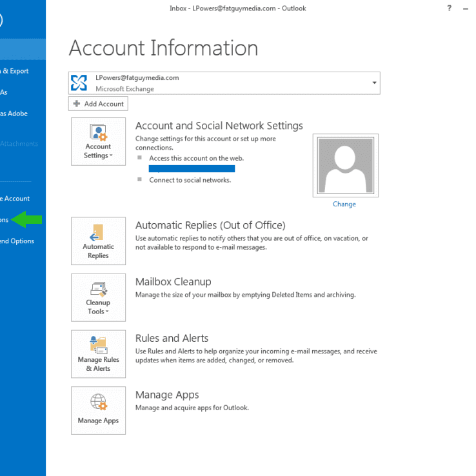Choose Save As in the sidebar
Screen dimensions: 476x476
click(x=4, y=92)
